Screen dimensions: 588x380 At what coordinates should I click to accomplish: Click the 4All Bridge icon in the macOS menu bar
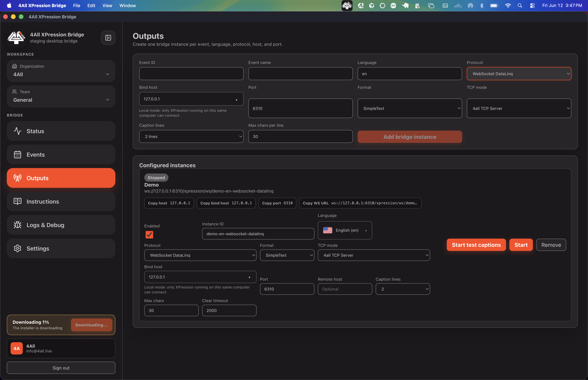tap(347, 5)
